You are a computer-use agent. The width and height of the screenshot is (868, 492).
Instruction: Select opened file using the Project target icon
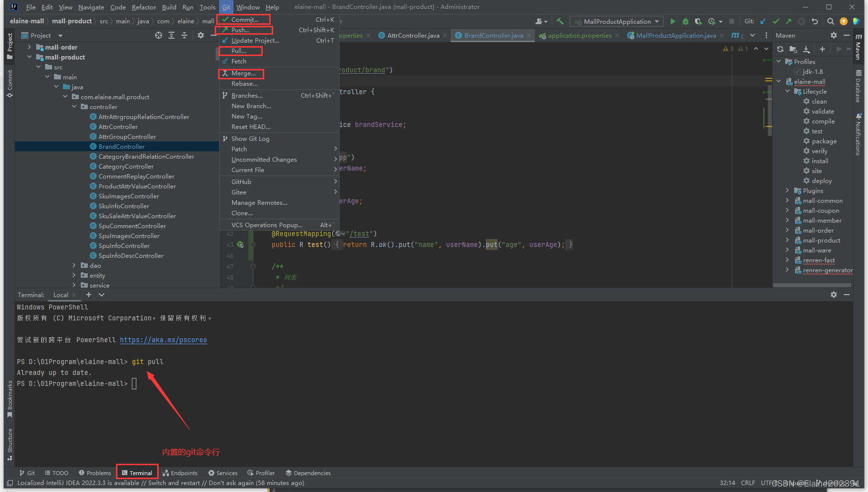159,35
